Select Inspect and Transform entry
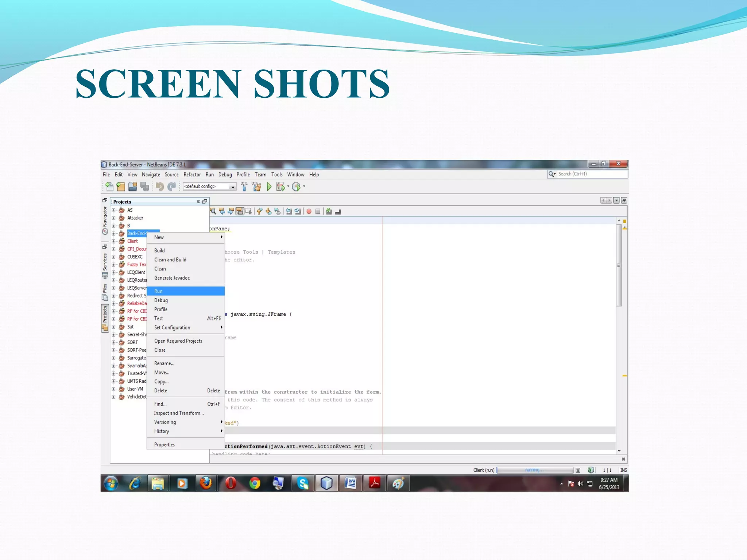 tap(186, 413)
